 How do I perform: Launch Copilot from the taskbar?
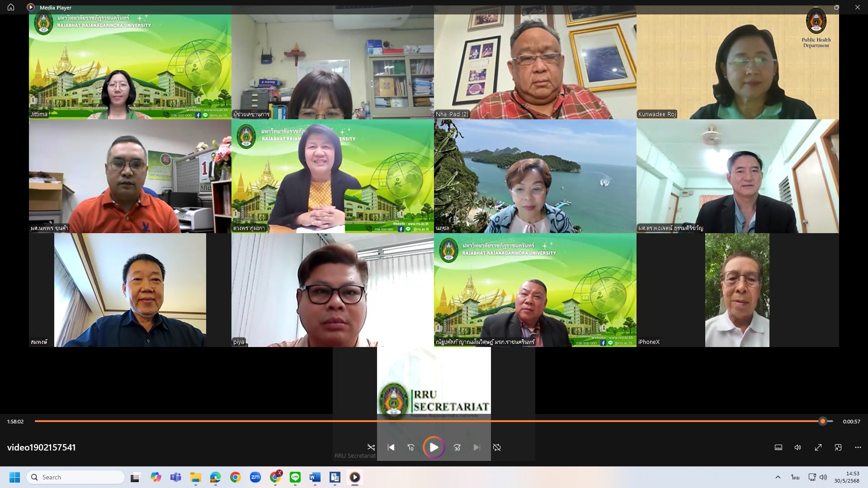[x=156, y=477]
